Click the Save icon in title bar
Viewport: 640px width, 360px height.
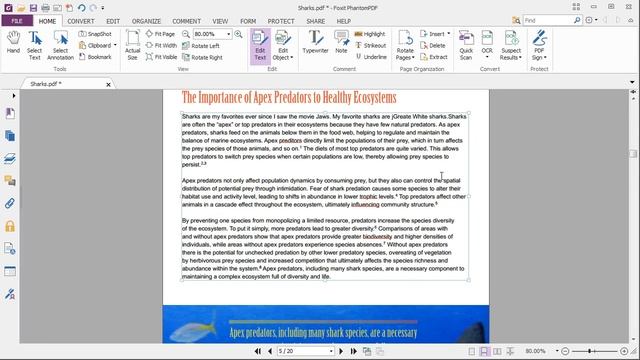click(33, 8)
